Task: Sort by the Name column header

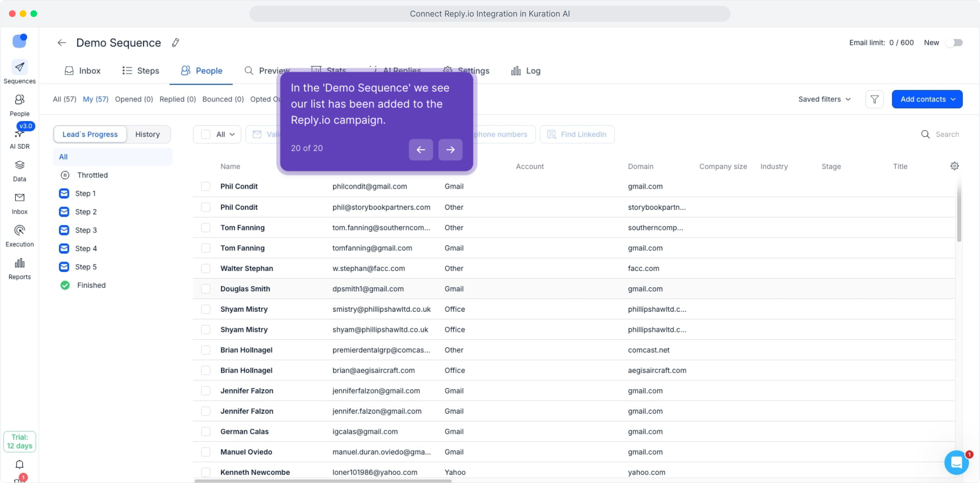Action: click(x=230, y=166)
